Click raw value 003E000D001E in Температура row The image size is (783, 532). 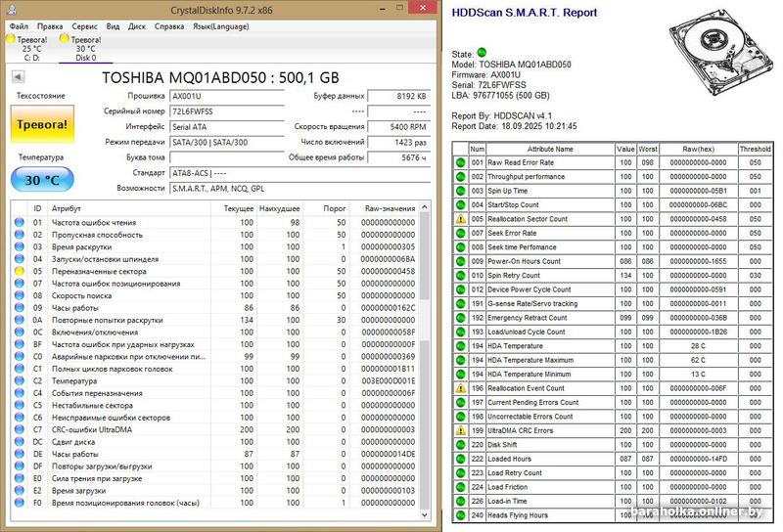(389, 380)
